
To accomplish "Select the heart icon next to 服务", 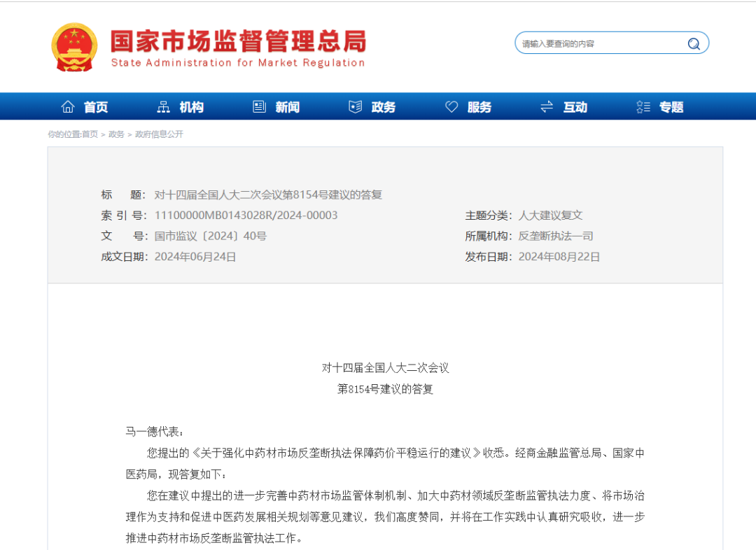I will [x=451, y=106].
